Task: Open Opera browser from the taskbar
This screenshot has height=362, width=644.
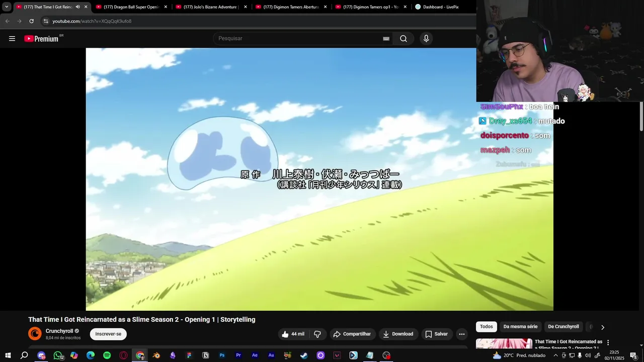Action: tap(124, 355)
